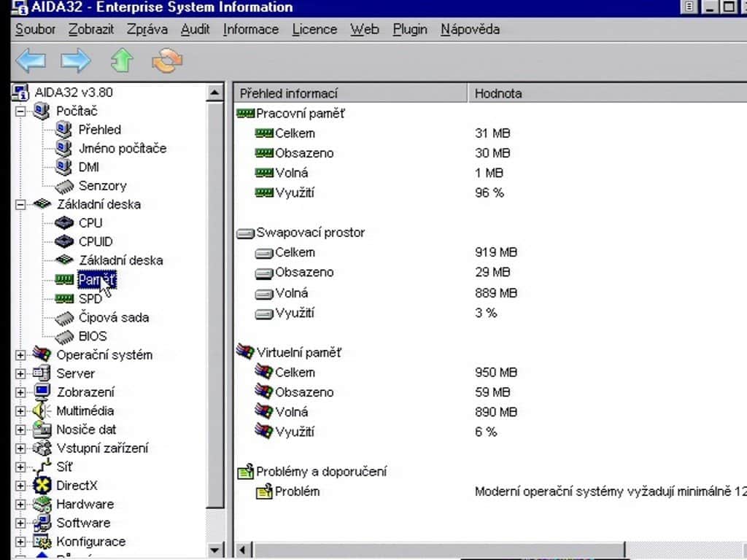Viewport: 747px width, 560px height.
Task: Click the 950 MB value
Action: coord(496,373)
